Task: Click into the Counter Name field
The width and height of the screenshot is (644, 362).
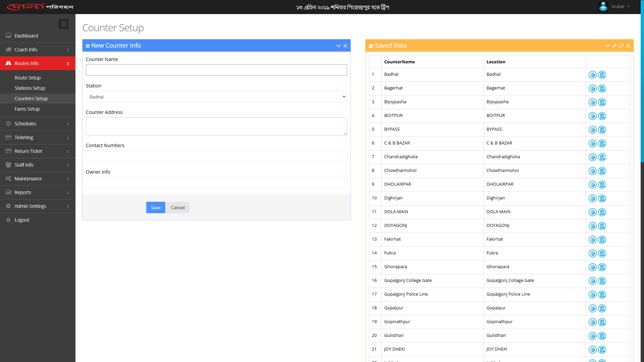Action: coord(216,70)
